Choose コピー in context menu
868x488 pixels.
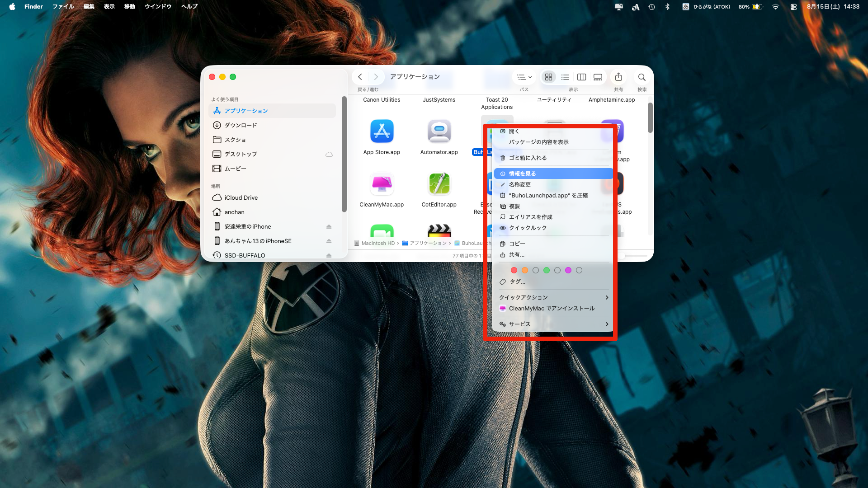554,244
